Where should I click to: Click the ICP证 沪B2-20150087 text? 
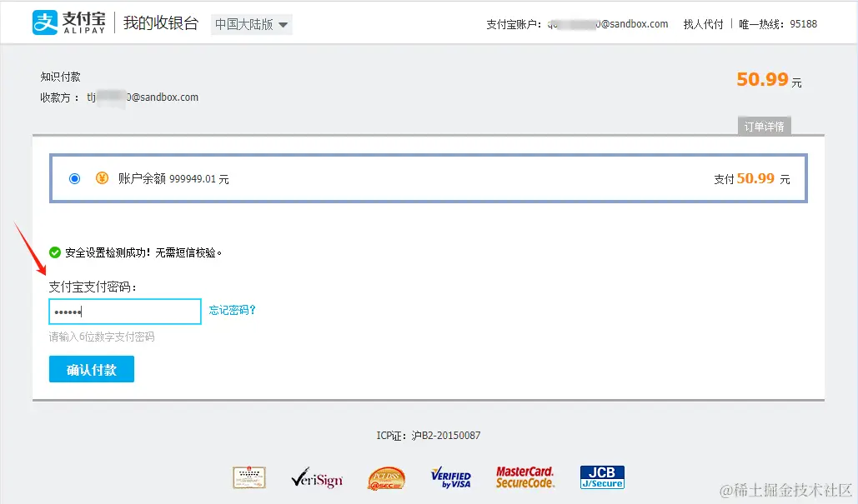[x=429, y=436]
